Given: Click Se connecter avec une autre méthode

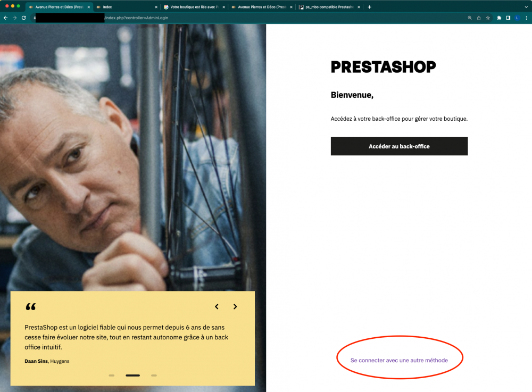Looking at the screenshot, I should click(x=399, y=360).
